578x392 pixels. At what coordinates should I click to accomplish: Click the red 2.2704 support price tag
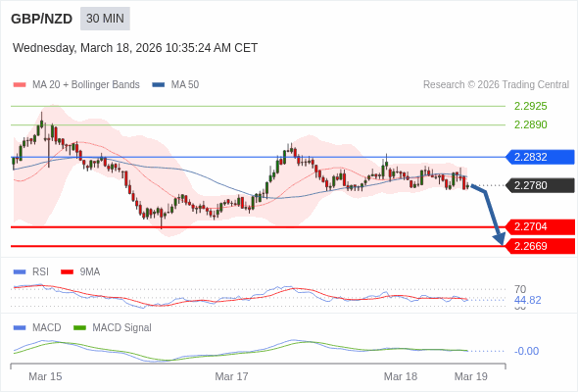click(x=540, y=226)
